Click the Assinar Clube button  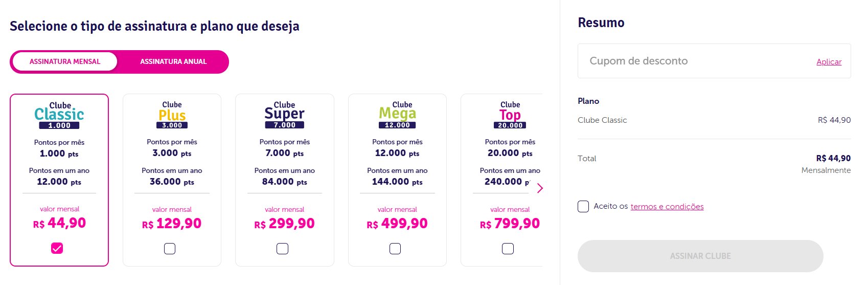(700, 256)
